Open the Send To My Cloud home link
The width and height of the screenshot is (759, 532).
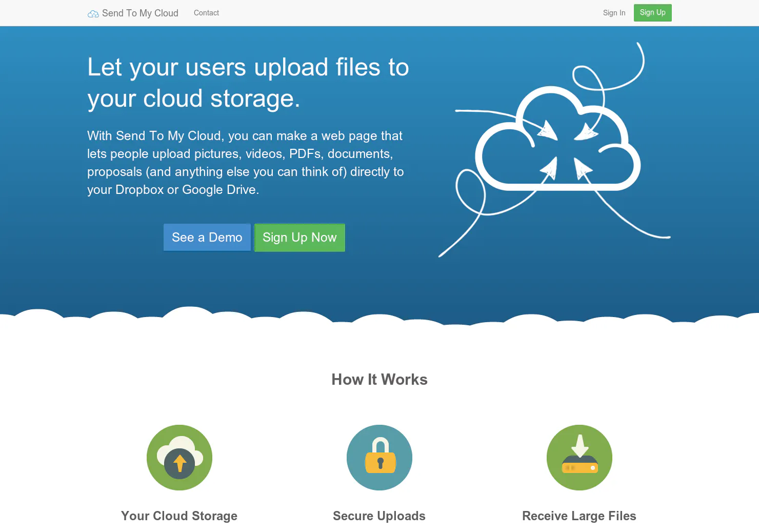(133, 13)
